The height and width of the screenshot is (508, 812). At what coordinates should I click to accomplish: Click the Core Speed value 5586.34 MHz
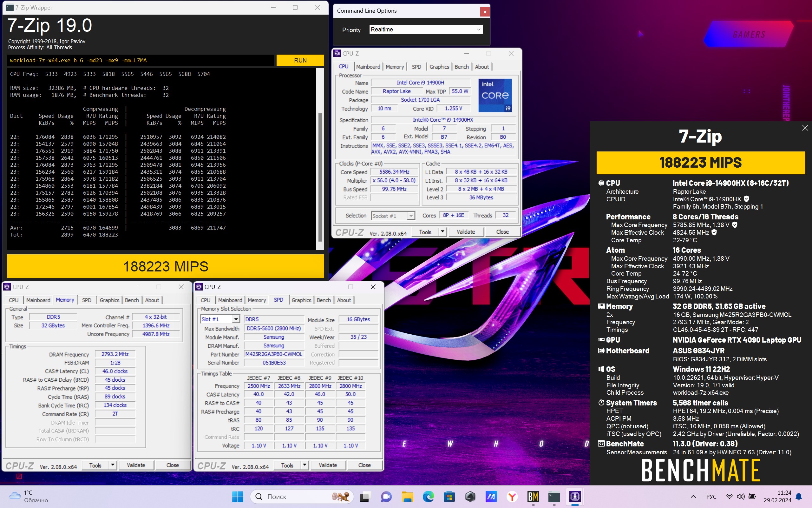coord(394,172)
